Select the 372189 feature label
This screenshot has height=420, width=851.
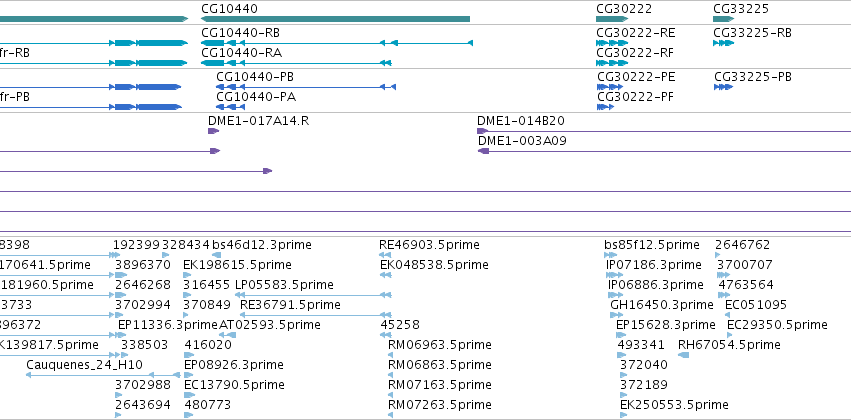644,385
